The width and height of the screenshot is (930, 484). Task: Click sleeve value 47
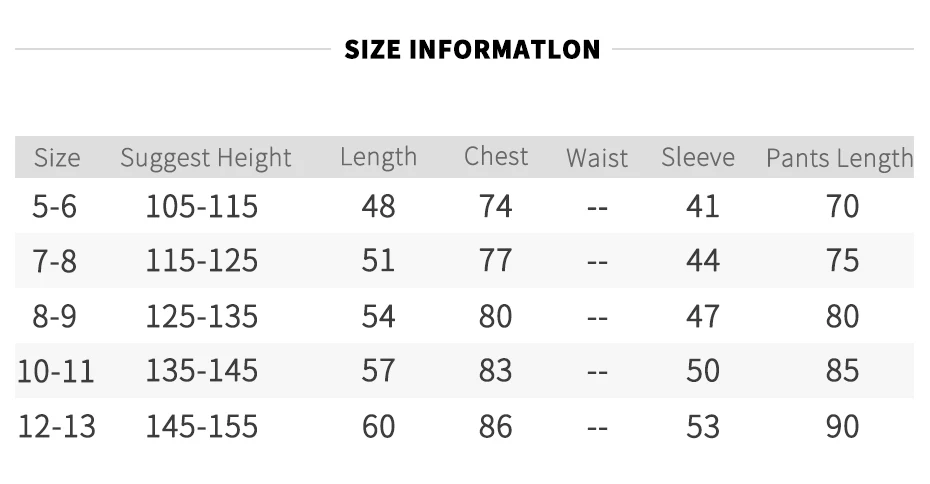pos(703,316)
